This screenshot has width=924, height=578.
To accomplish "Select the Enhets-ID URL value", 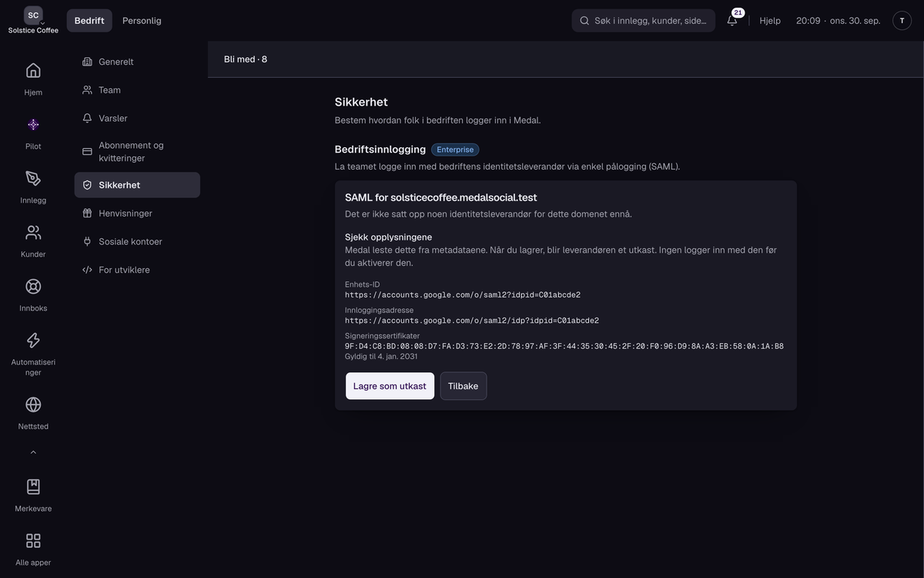I will 463,295.
